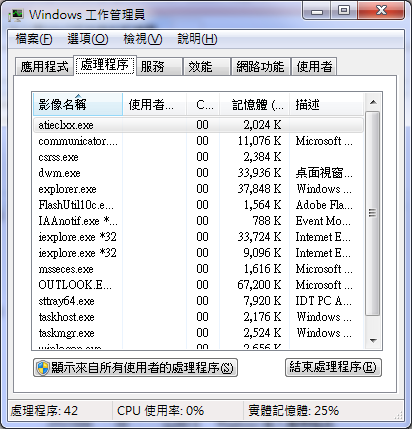The width and height of the screenshot is (412, 429).
Task: Click the 桌面視窗 description cell
Action: [324, 173]
